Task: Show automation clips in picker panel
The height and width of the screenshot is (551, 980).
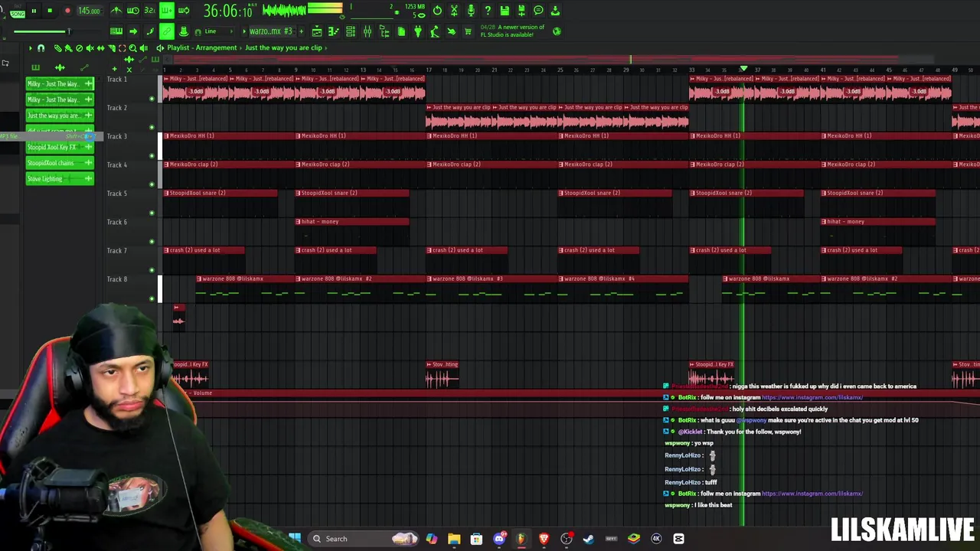Action: click(86, 68)
